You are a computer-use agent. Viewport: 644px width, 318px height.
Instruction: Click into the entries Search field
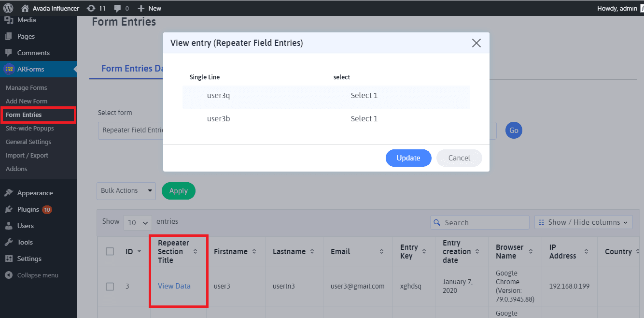[480, 222]
